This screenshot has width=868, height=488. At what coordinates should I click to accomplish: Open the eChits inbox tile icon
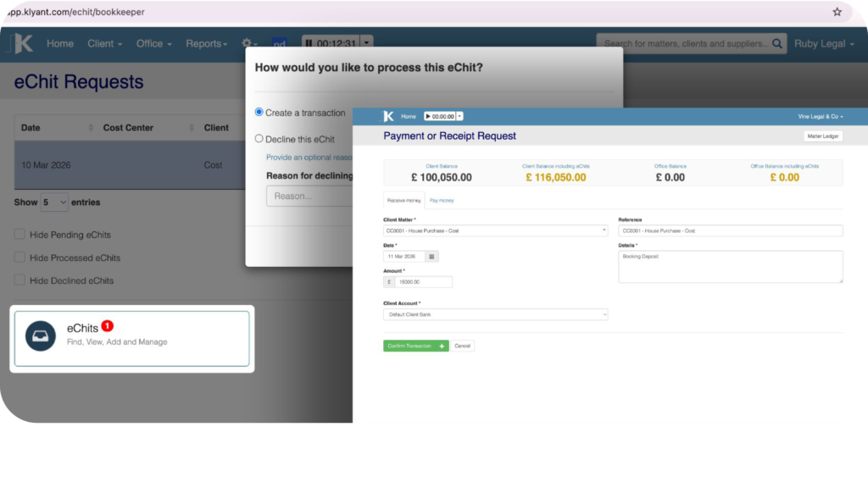click(x=41, y=335)
